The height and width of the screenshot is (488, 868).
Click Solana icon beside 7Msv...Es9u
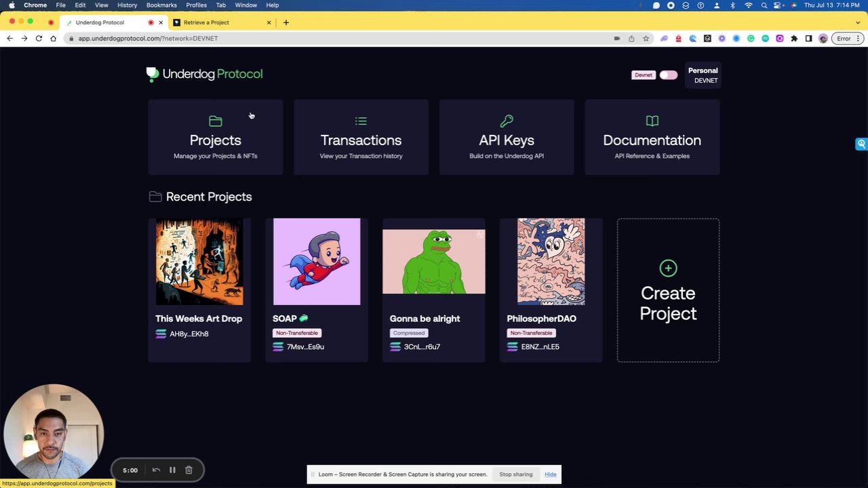[x=278, y=347]
